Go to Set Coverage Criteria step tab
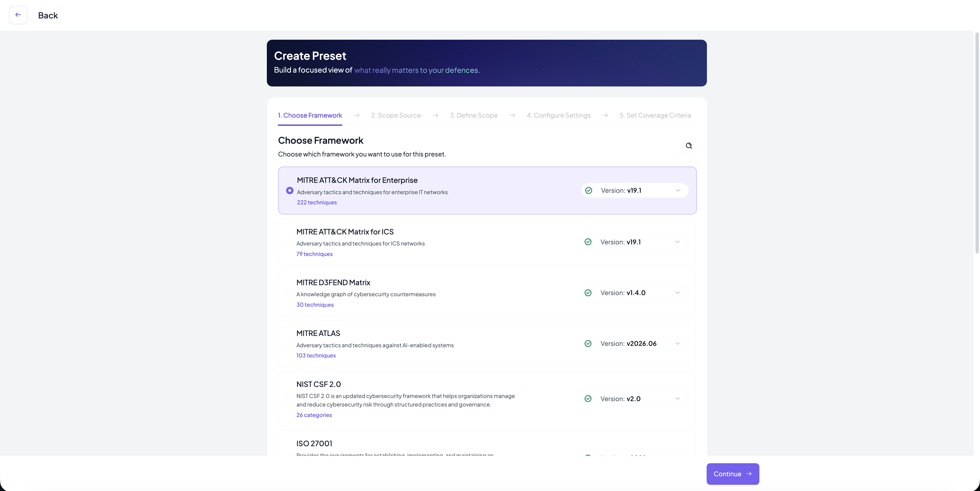This screenshot has width=980, height=491. coord(655,115)
